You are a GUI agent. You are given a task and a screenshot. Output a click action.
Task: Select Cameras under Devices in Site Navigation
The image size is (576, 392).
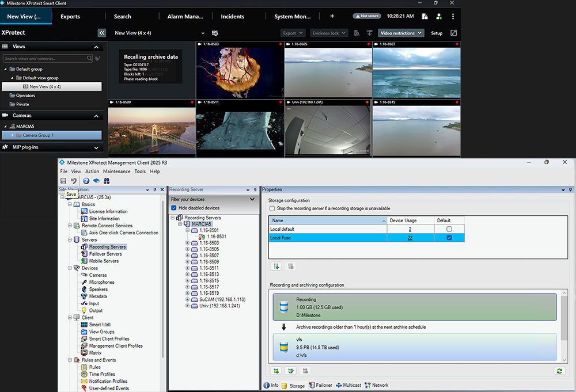point(98,275)
